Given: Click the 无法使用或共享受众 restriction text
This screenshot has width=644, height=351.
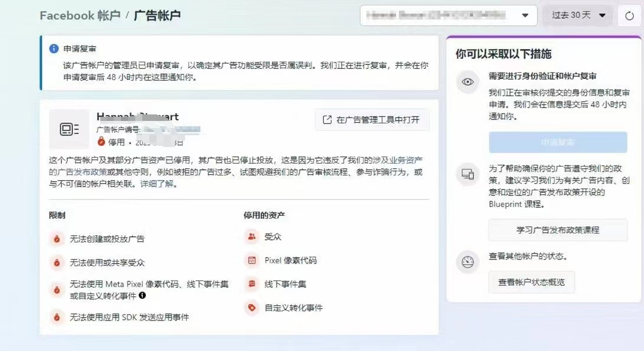Looking at the screenshot, I should (x=107, y=263).
